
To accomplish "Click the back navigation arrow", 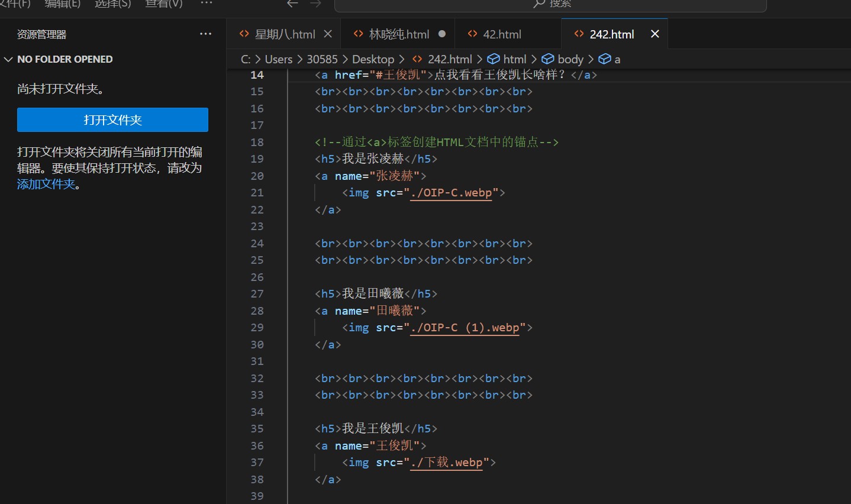I will pyautogui.click(x=292, y=4).
